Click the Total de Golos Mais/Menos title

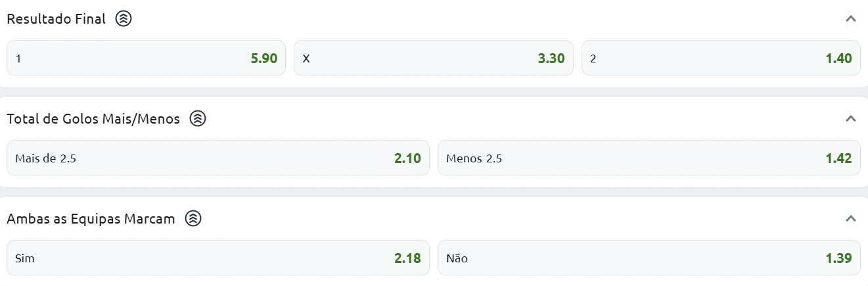(x=93, y=119)
